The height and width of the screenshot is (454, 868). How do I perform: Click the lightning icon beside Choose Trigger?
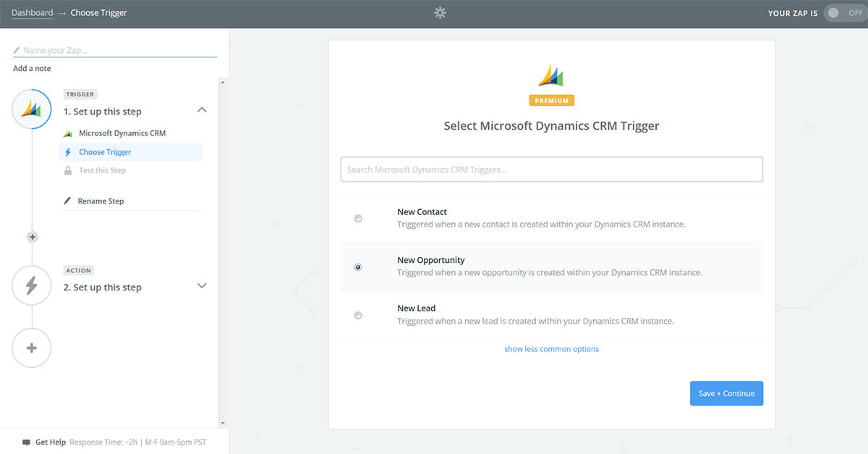point(68,152)
